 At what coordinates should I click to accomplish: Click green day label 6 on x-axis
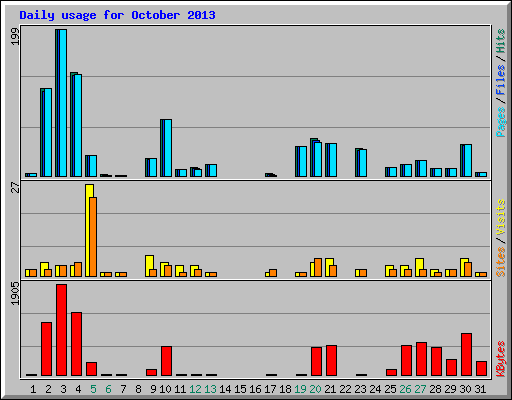[108, 389]
